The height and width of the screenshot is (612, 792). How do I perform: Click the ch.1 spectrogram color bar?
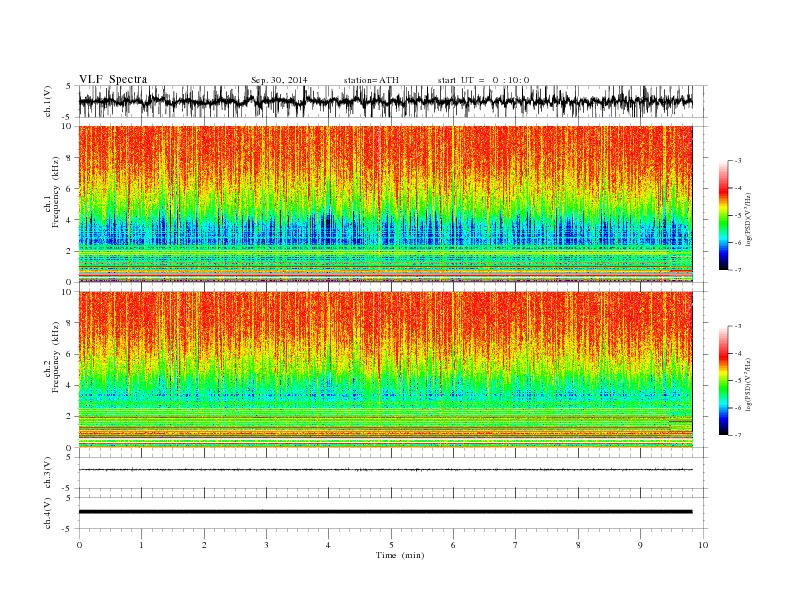[723, 215]
